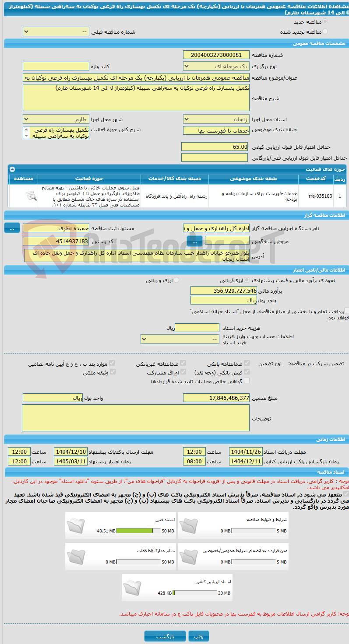Viewport: 349px width, 644px height.
Task: Click the ellipsis button beside مسئول ثبت مناقصه
Action: (x=12, y=228)
